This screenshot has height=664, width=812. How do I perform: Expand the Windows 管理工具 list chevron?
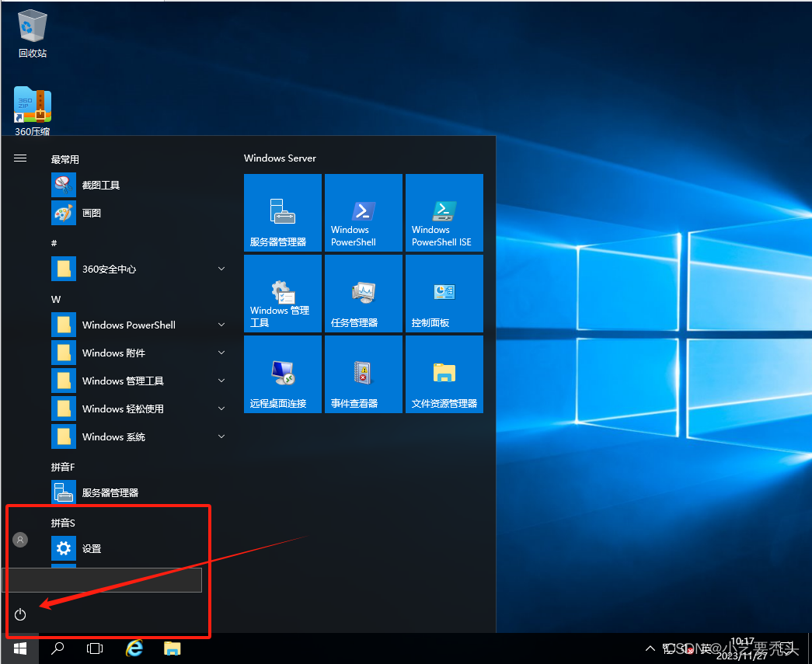(221, 381)
